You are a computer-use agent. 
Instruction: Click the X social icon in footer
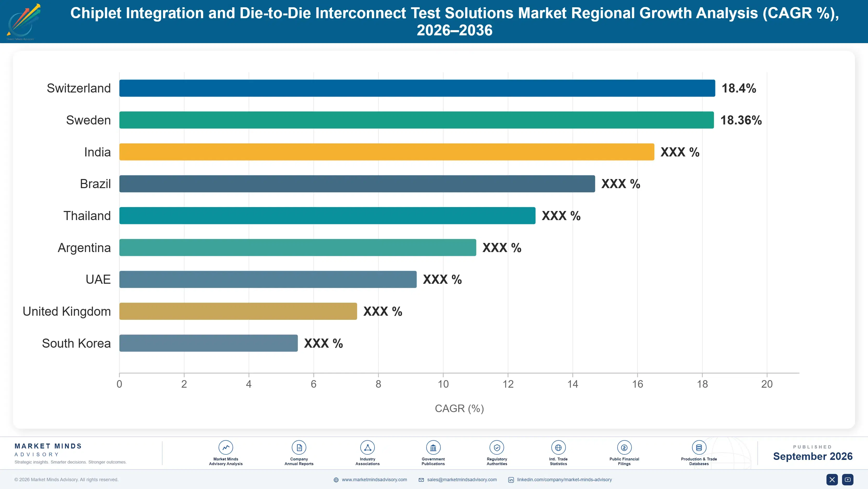click(x=832, y=480)
